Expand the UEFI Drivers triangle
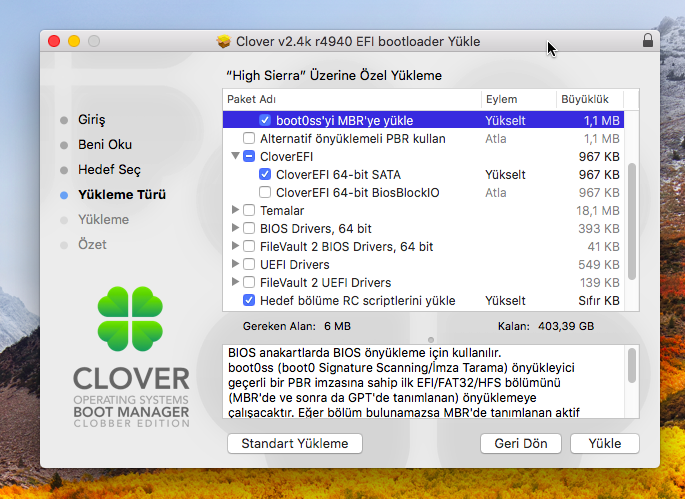Viewport: 685px width, 499px height. [235, 263]
